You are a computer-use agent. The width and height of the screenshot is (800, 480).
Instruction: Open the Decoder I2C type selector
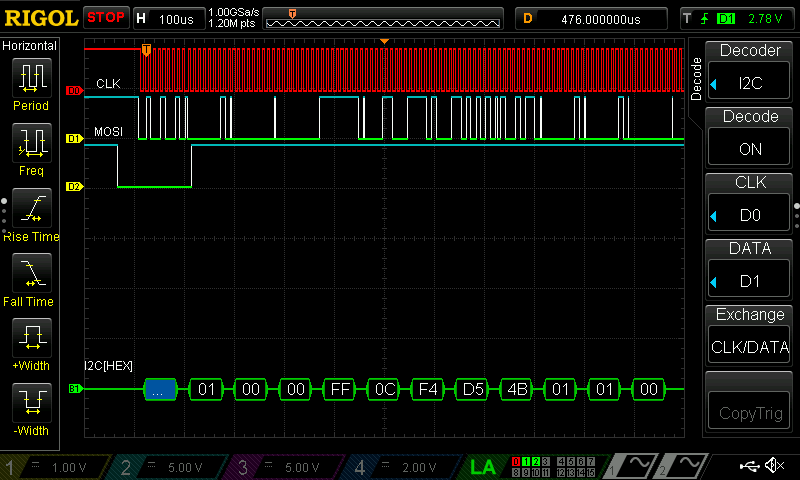(749, 83)
